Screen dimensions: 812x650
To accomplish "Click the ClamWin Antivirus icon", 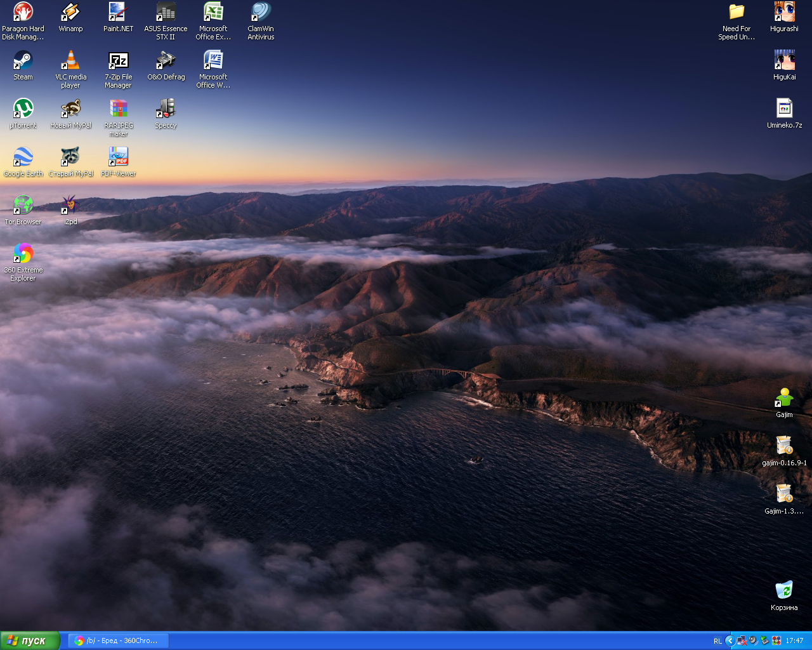I will click(261, 13).
